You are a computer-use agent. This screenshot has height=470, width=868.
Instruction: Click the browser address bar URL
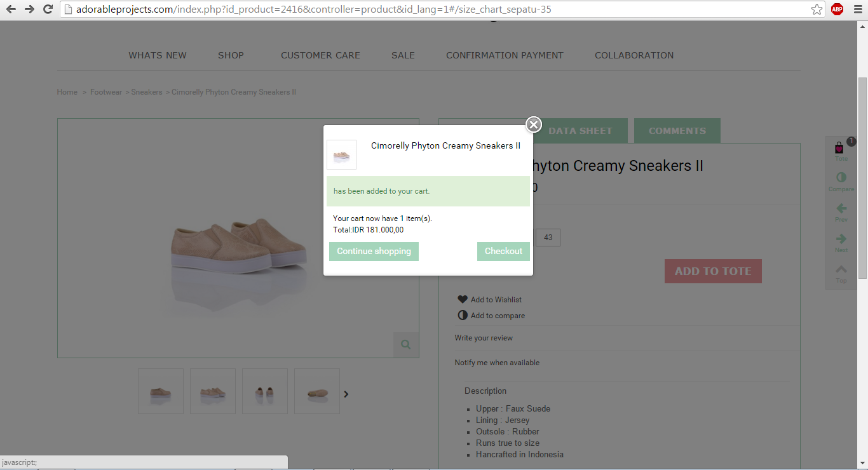313,10
